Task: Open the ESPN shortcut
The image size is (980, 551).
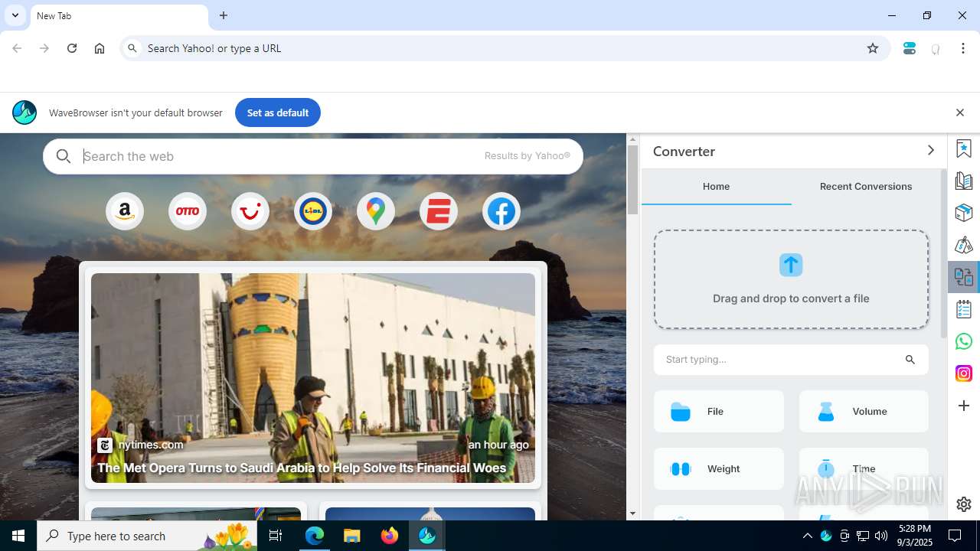Action: pos(439,211)
